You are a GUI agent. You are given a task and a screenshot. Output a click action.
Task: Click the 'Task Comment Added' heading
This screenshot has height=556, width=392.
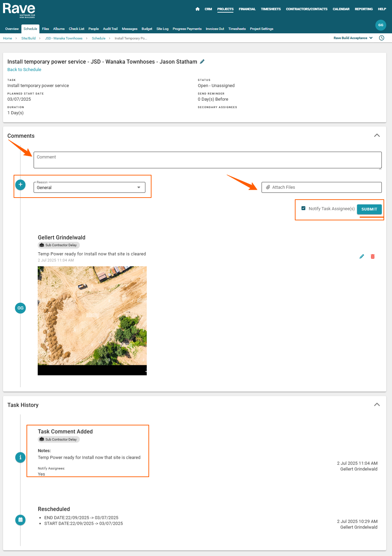click(65, 432)
